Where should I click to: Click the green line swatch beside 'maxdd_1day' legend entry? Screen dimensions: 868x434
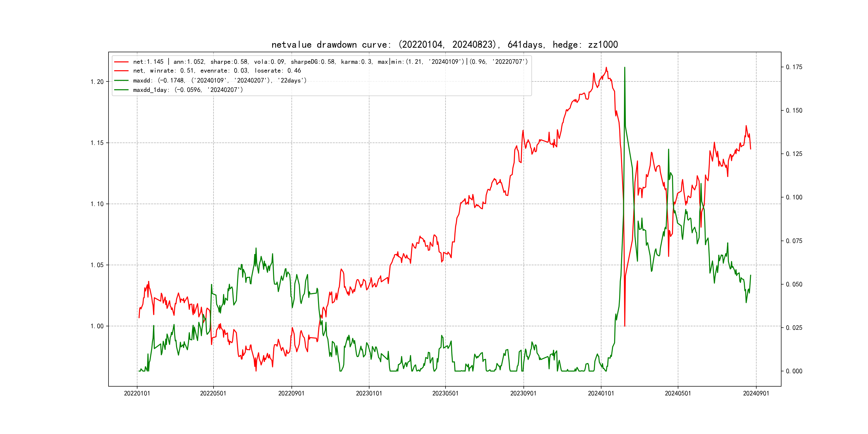click(x=121, y=90)
